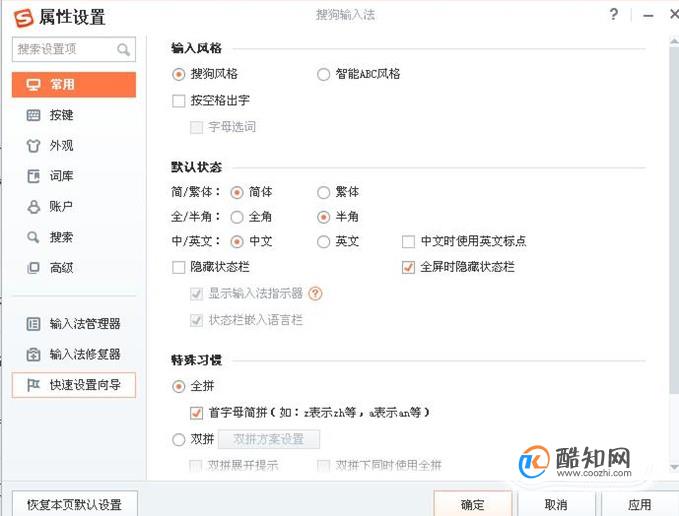679x516 pixels.
Task: Toggle the 隐藏状态栏 checkbox
Action: click(178, 267)
